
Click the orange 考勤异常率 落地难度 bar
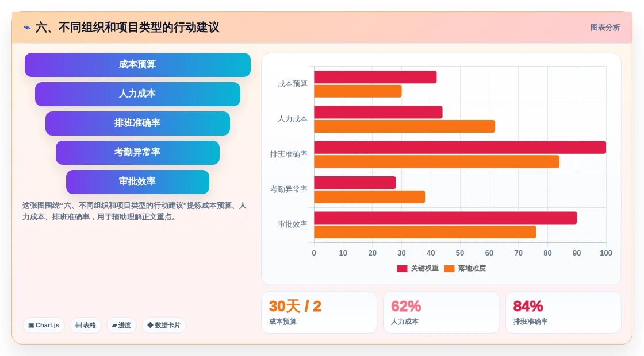click(x=370, y=197)
